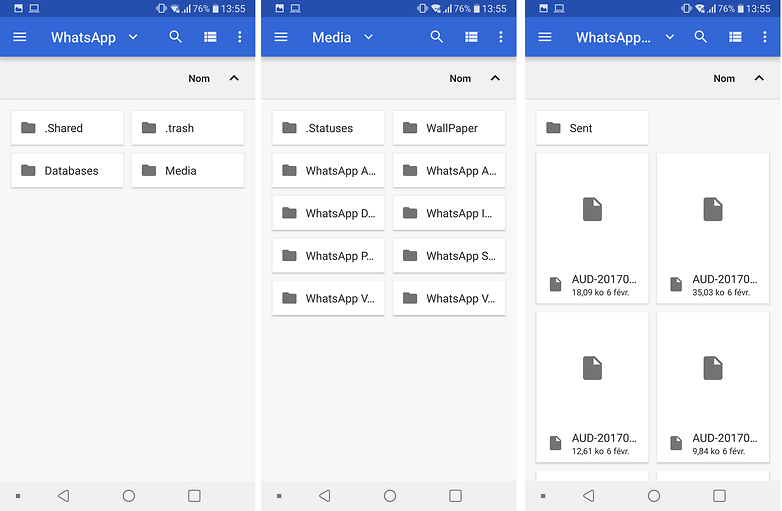Tap Android back button in audio files screen
Screen dimensions: 782x511
[589, 496]
